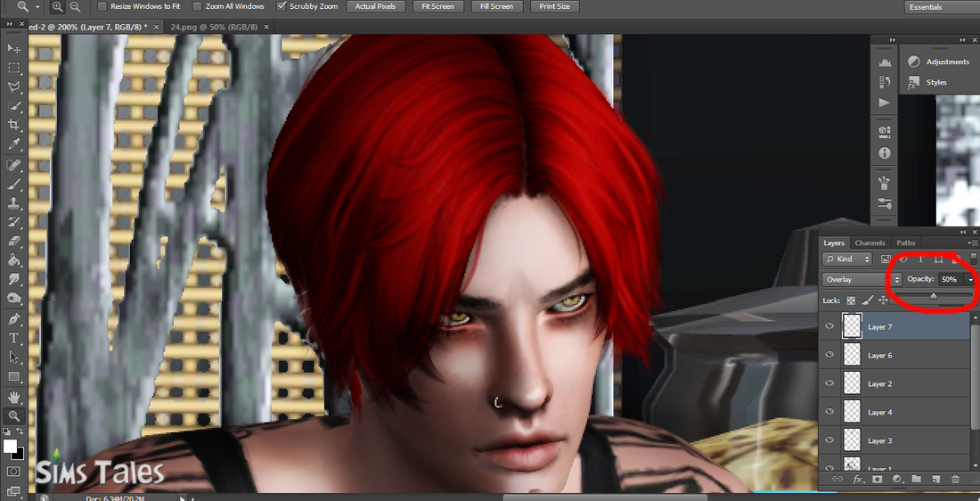The height and width of the screenshot is (501, 980).
Task: Create a new layer
Action: [x=935, y=479]
